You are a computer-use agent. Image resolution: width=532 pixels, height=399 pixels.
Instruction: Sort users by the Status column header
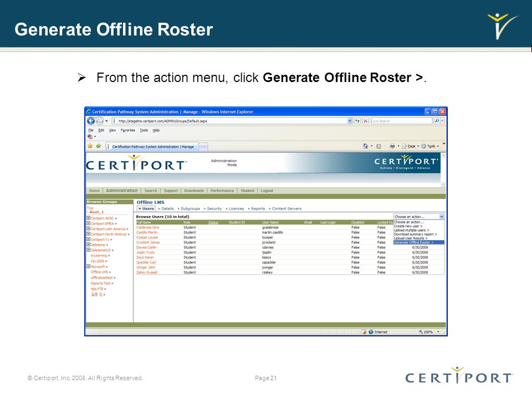click(x=213, y=223)
